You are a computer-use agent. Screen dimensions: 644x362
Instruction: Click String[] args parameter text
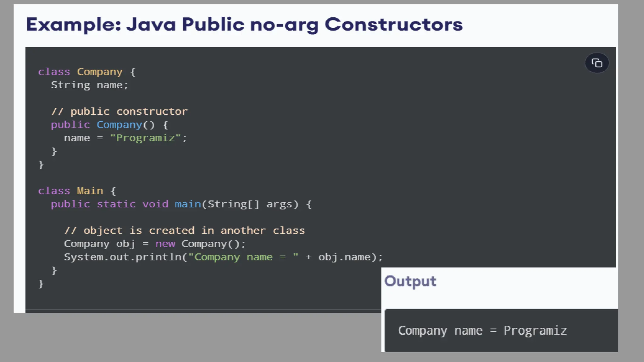click(253, 204)
